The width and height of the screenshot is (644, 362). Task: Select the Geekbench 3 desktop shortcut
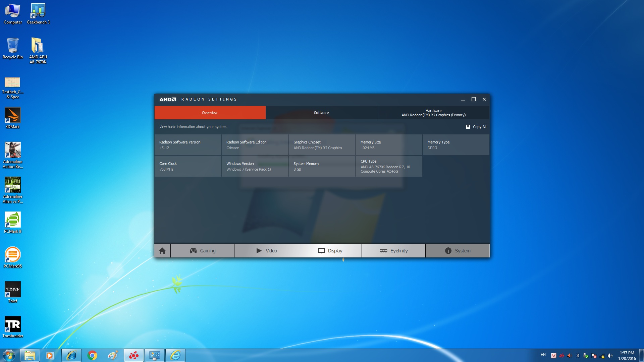[38, 14]
